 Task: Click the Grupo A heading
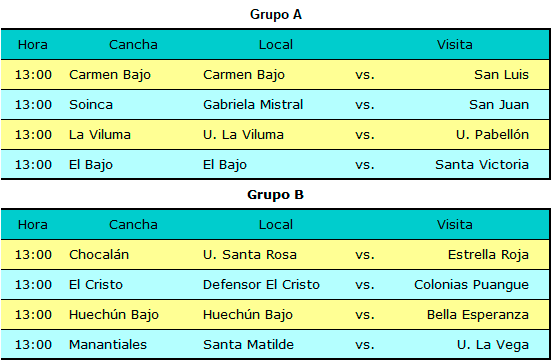(x=276, y=15)
